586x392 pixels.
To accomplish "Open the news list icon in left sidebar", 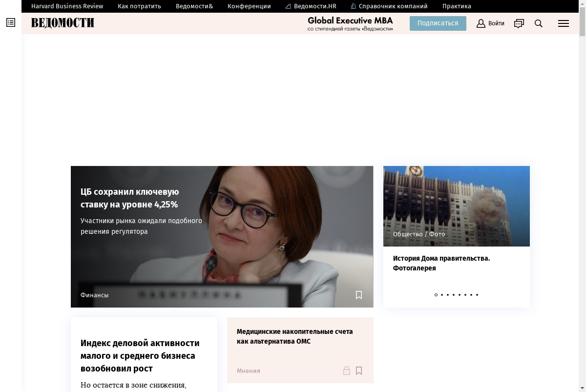I will (11, 22).
